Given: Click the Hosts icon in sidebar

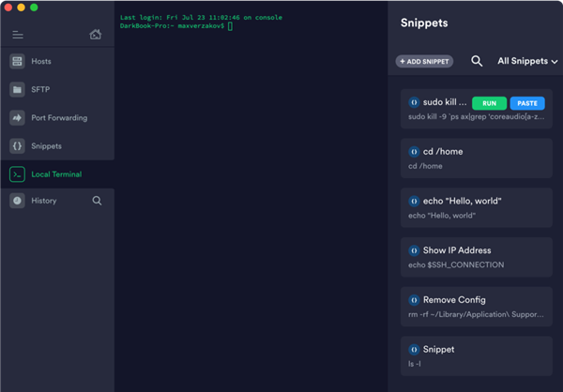Looking at the screenshot, I should pyautogui.click(x=17, y=62).
